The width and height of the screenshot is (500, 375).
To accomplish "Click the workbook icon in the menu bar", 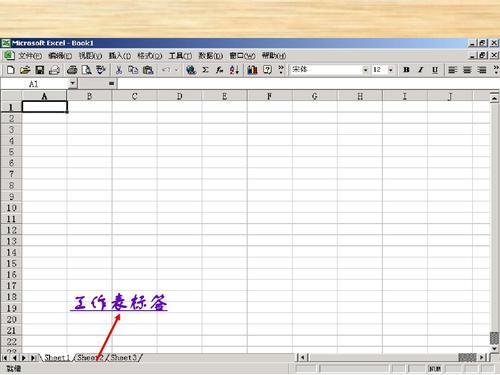I will [x=8, y=55].
